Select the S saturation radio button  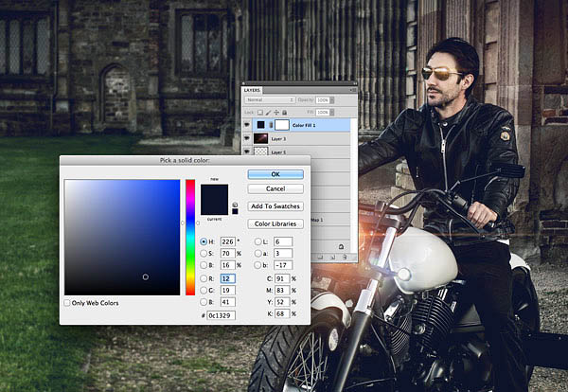coord(204,253)
